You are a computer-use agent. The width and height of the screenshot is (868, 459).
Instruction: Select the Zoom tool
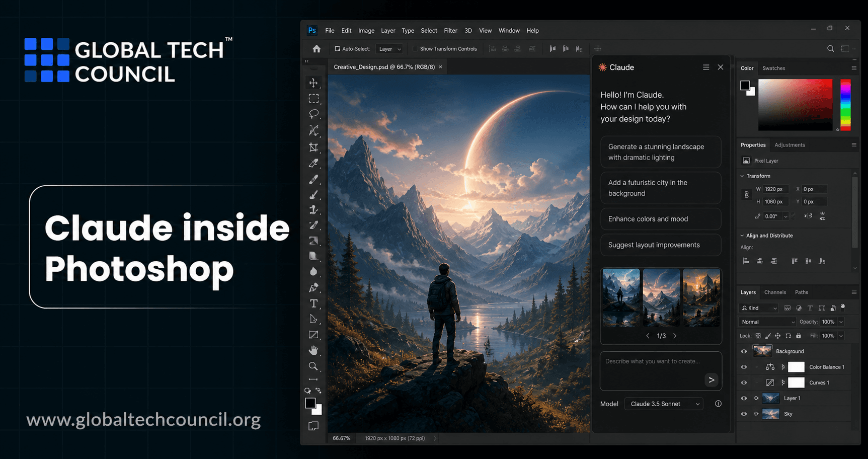tap(313, 366)
